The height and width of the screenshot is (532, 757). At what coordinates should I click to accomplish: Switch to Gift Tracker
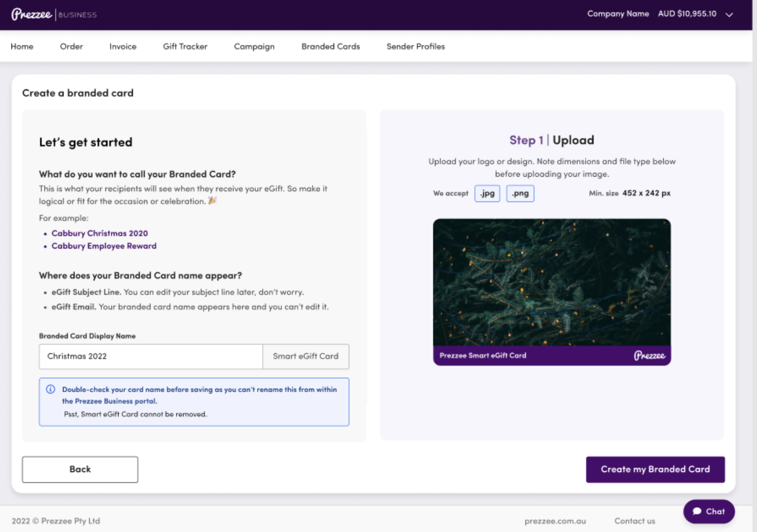pos(185,46)
